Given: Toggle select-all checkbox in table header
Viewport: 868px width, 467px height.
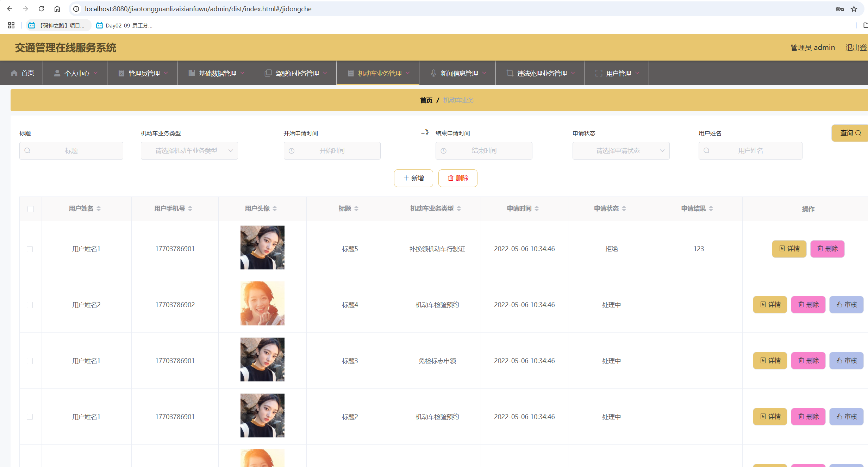Looking at the screenshot, I should 31,209.
